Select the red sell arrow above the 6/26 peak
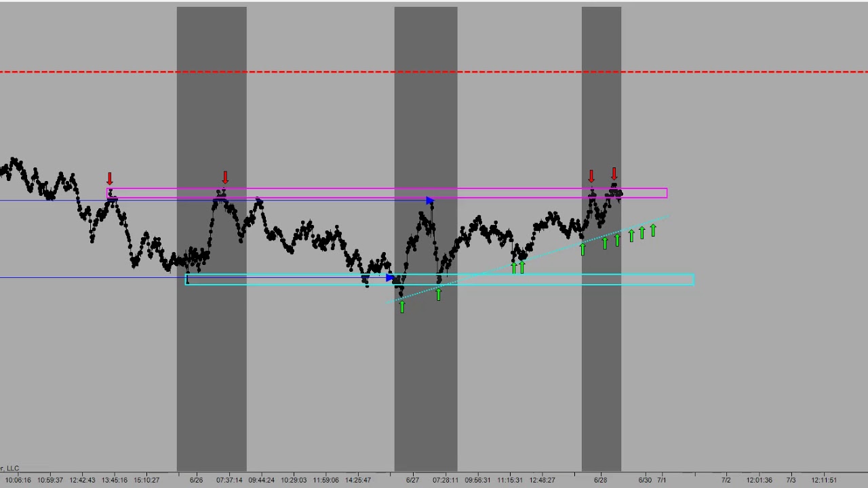This screenshot has height=488, width=868. (225, 178)
